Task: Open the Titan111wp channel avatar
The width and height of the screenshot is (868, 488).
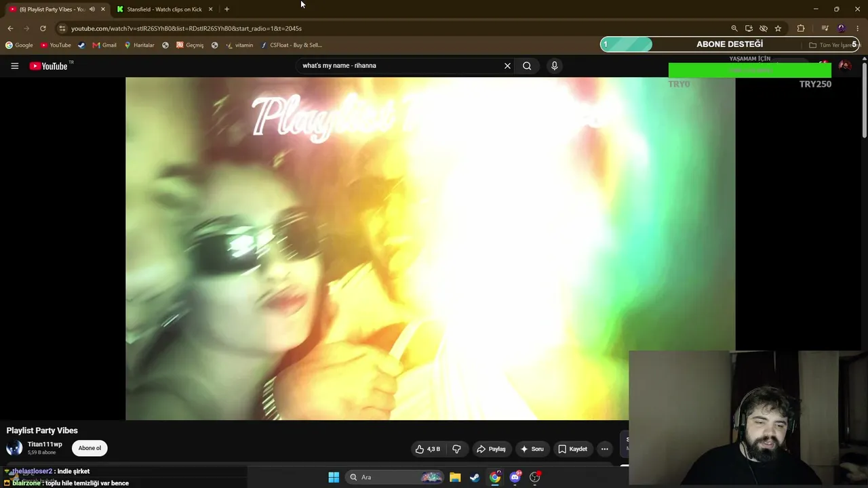Action: pyautogui.click(x=14, y=448)
